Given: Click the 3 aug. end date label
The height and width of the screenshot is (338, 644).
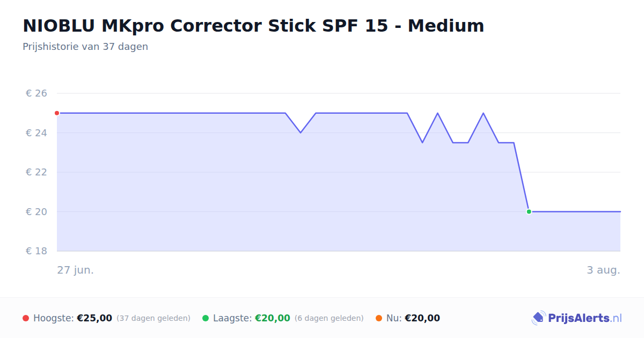Looking at the screenshot, I should click(603, 270).
